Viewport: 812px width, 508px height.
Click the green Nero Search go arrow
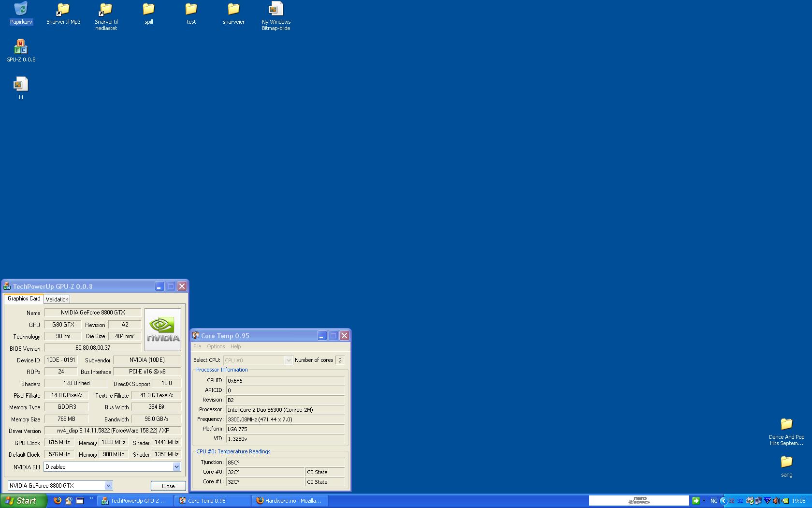(x=696, y=501)
